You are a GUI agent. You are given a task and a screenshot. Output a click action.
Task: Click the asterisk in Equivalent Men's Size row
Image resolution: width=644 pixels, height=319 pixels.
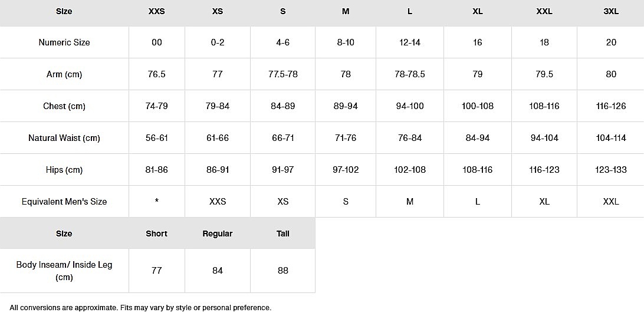(x=156, y=202)
